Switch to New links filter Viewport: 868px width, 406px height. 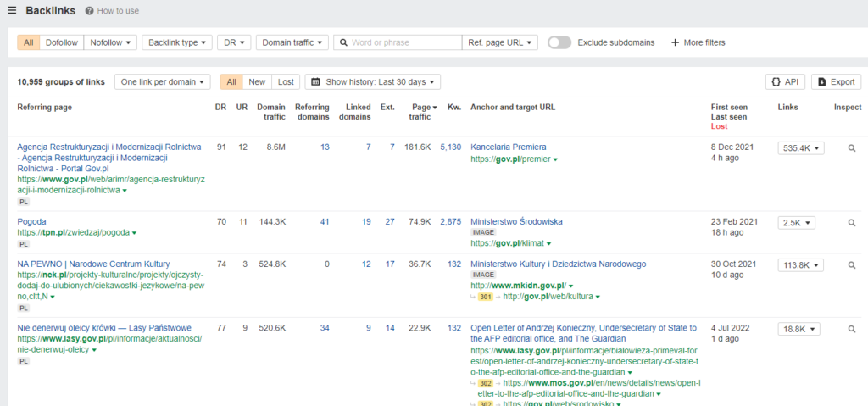(257, 81)
